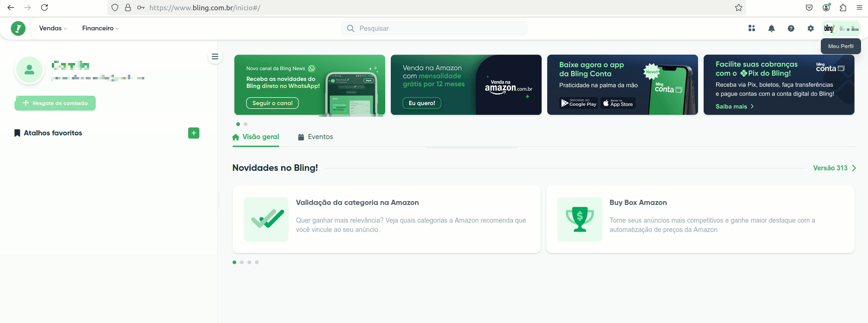Open the browser extensions puzzle icon

843,7
